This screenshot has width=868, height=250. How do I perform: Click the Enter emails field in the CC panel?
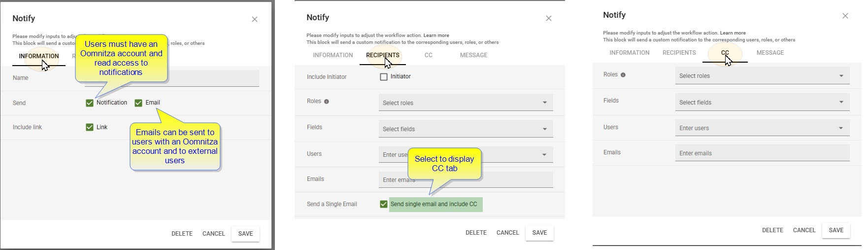pyautogui.click(x=762, y=153)
